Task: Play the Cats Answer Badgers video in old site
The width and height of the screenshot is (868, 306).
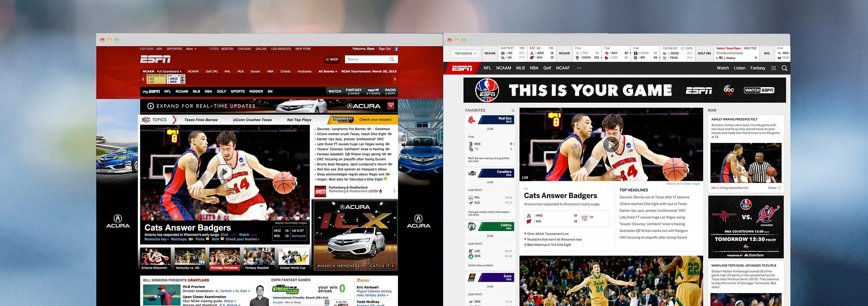Action: [x=224, y=172]
